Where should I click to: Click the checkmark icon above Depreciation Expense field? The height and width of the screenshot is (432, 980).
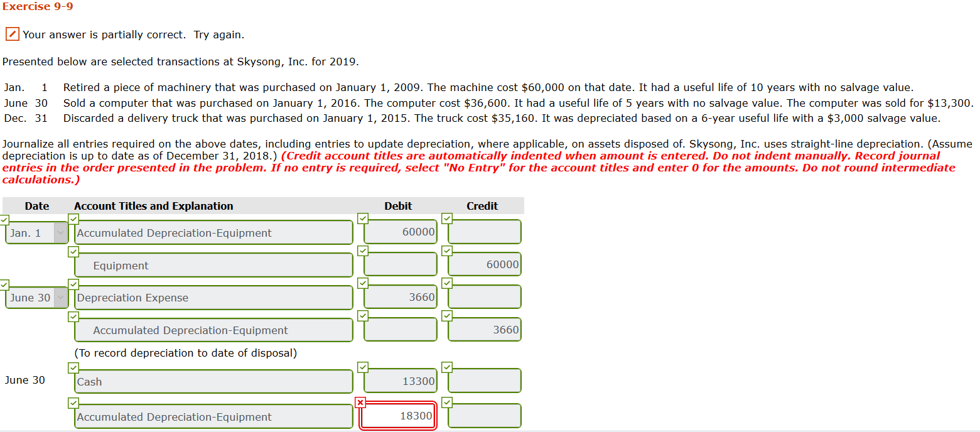click(73, 284)
